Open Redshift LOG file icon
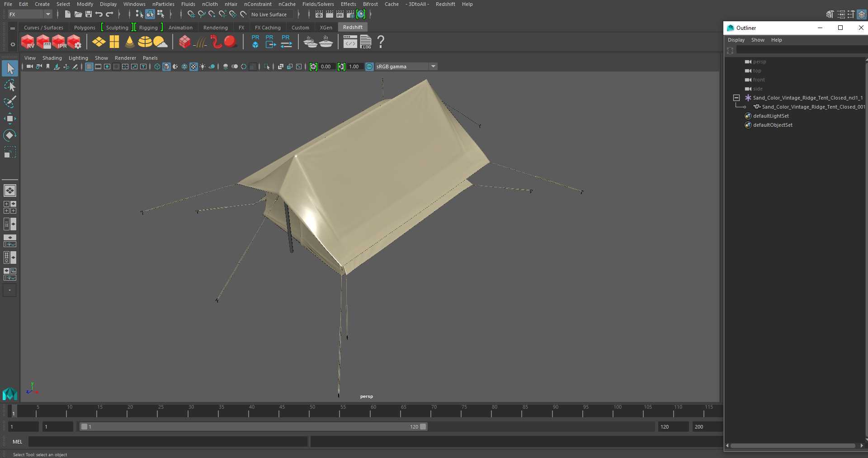Screen dimensions: 868x458 [365, 42]
